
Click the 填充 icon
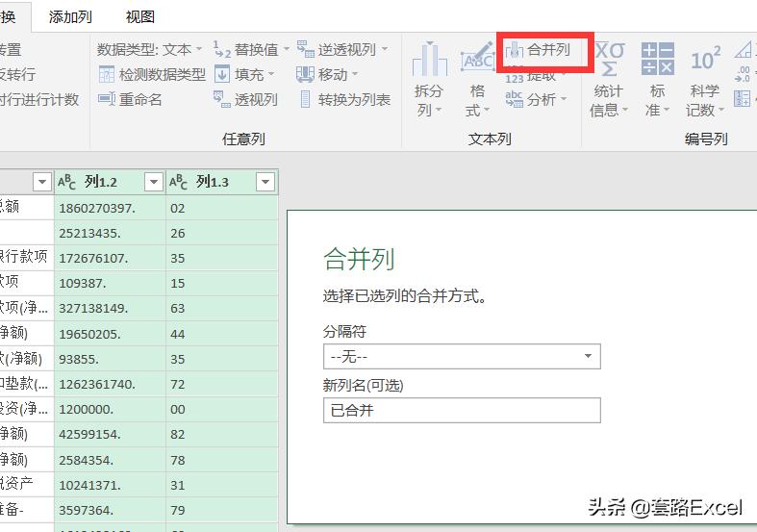coord(222,74)
